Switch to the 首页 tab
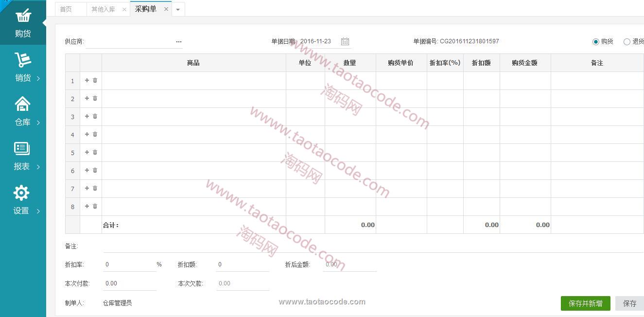The height and width of the screenshot is (317, 644). pos(66,9)
